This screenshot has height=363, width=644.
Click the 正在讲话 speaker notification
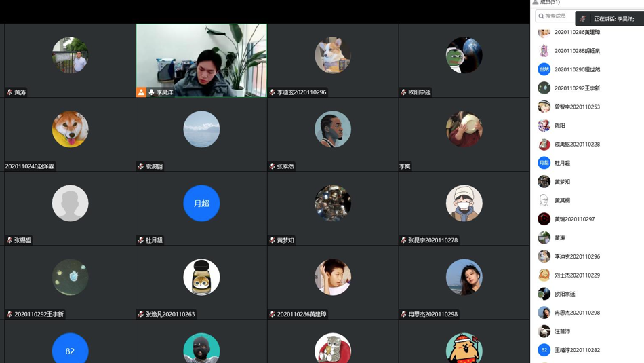609,19
